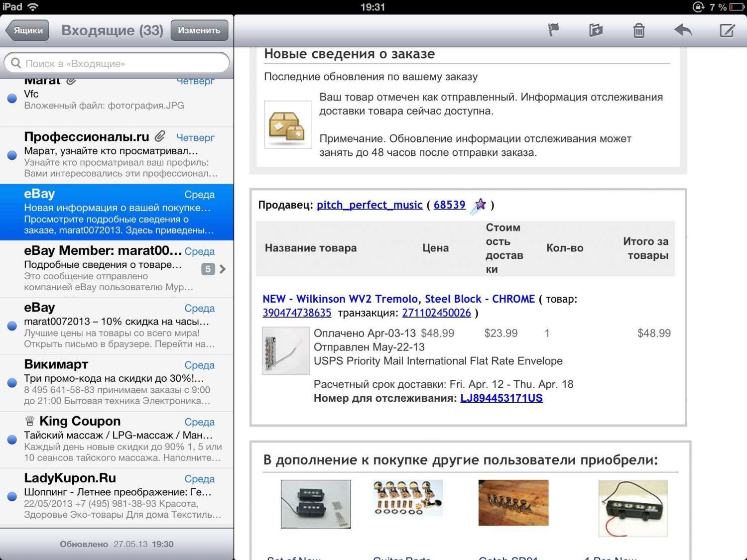Tap the Обновлено 27.05.13 19:30 status text
Image resolution: width=747 pixels, height=560 pixels.
click(117, 544)
